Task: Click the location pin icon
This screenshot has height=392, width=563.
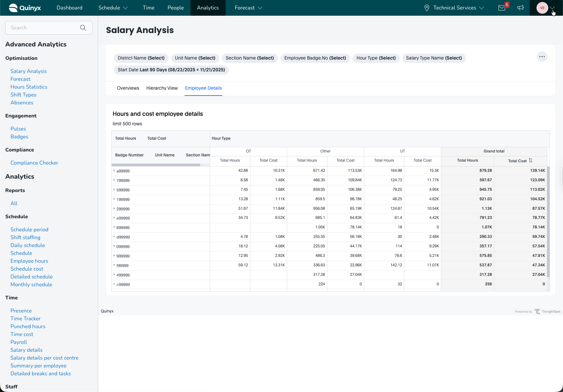Action: [427, 8]
